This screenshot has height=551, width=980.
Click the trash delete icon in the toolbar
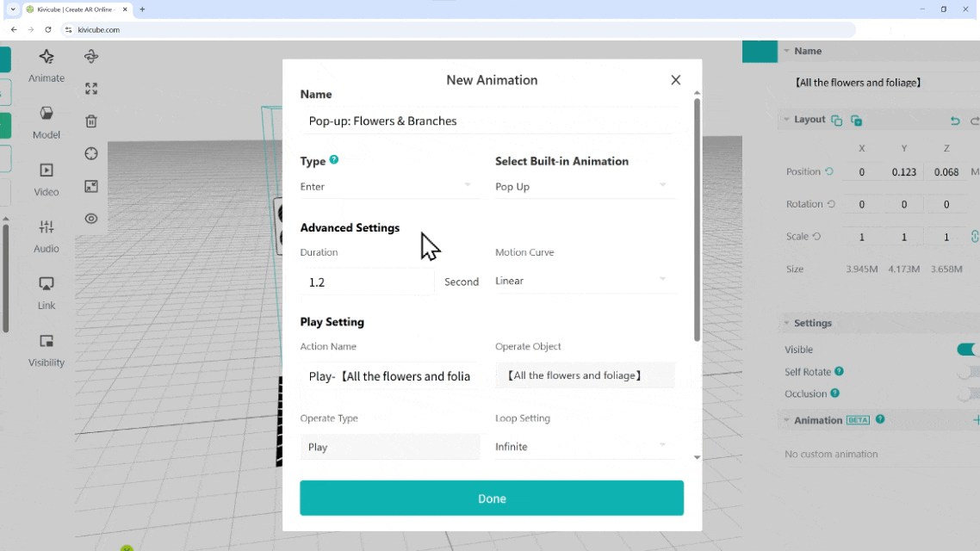(x=91, y=121)
